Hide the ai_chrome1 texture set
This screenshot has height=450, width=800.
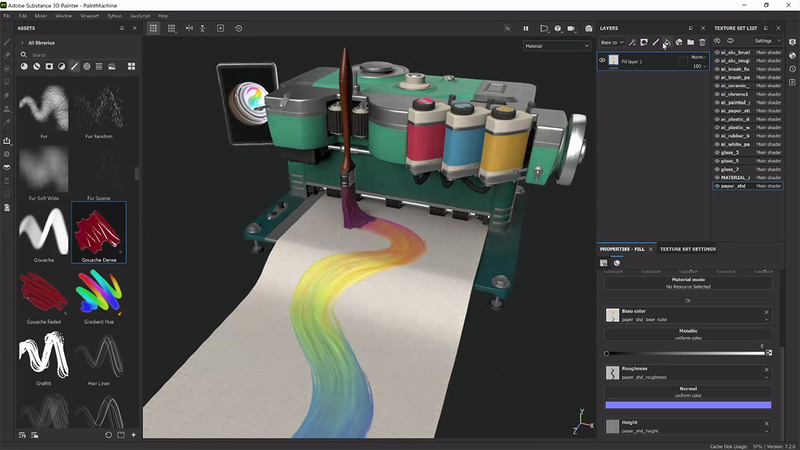point(717,94)
